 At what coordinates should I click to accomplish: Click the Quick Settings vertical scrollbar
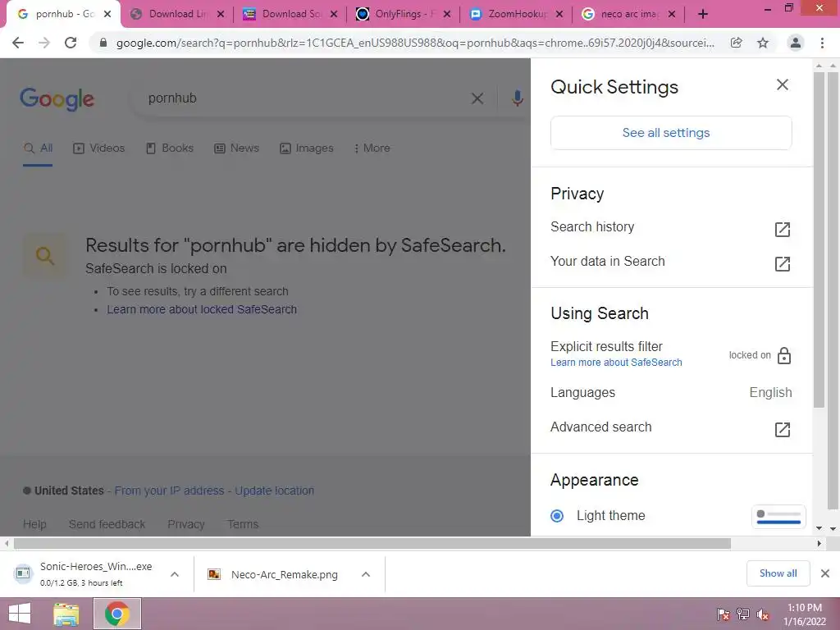click(x=819, y=240)
